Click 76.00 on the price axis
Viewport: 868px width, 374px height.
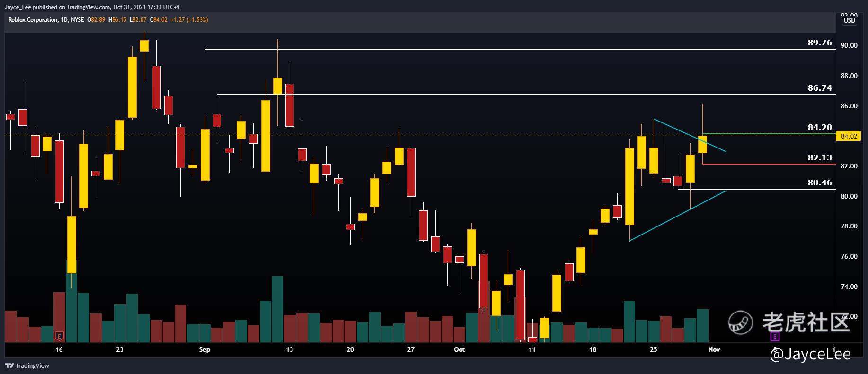pos(849,256)
